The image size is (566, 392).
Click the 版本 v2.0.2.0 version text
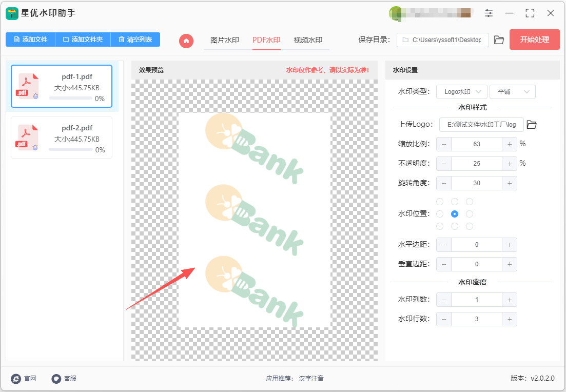[x=533, y=378]
